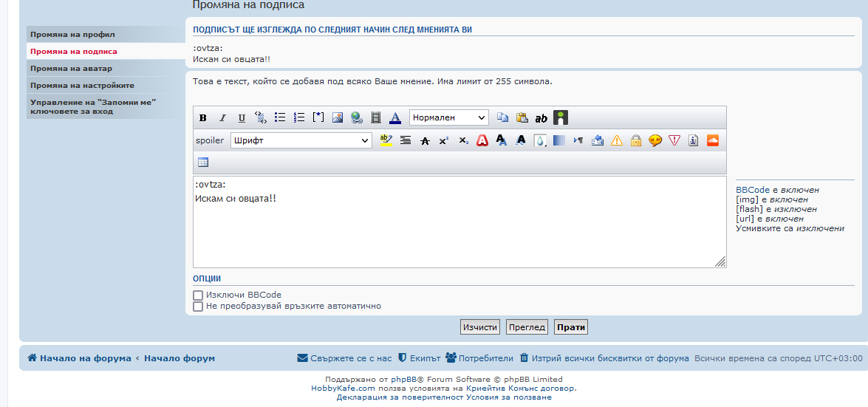Toggle 'Не преобразувай връзките автоматично' checkbox
This screenshot has width=868, height=407.
[x=198, y=307]
